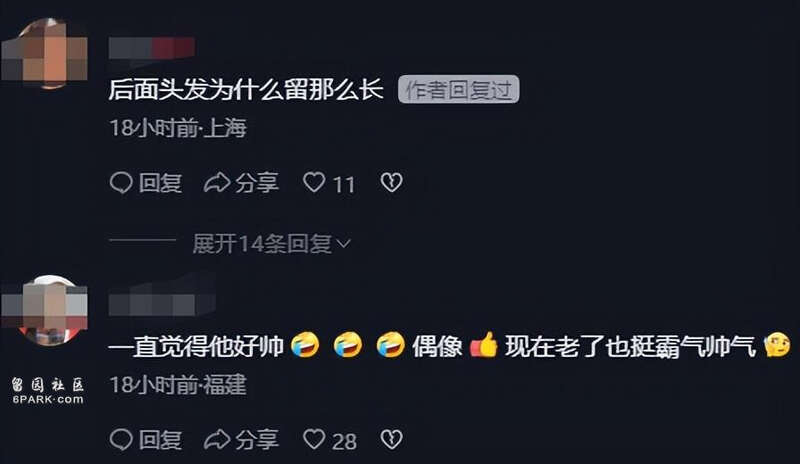800x464 pixels.
Task: Like the Shanghai comment with 11 likes
Action: point(314,182)
